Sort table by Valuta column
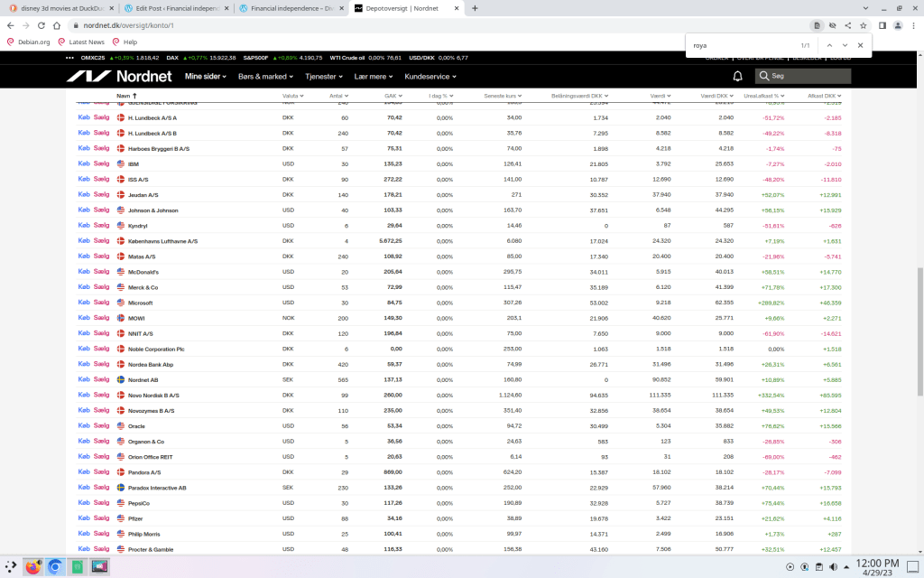This screenshot has width=924, height=578. (x=292, y=95)
